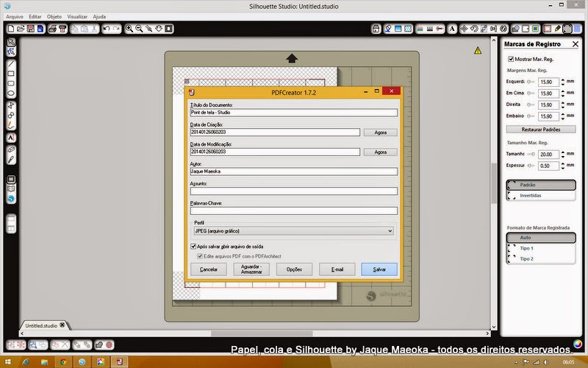This screenshot has height=368, width=588.
Task: Switch to the Untitled.studio tab
Action: (44, 325)
